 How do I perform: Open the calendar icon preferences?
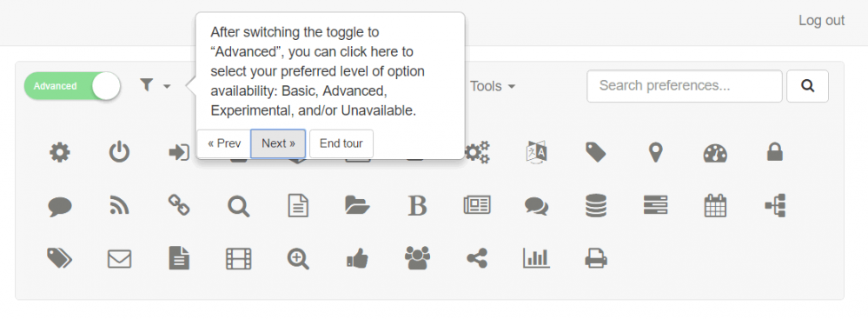pos(715,205)
